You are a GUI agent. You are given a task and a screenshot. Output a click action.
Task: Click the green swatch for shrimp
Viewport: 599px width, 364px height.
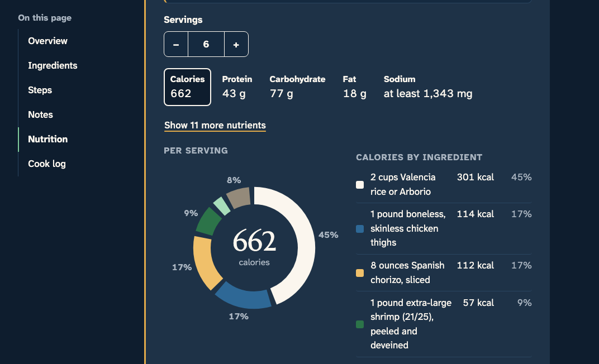pos(360,324)
